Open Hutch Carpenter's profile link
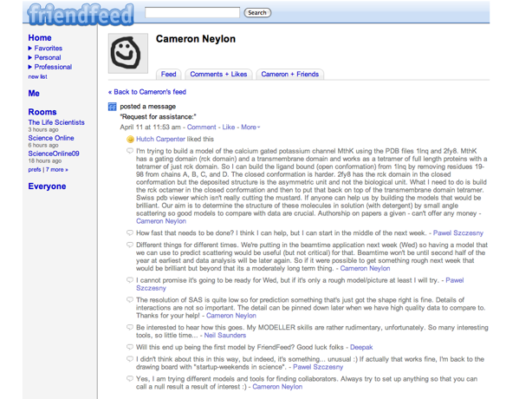 [161, 140]
